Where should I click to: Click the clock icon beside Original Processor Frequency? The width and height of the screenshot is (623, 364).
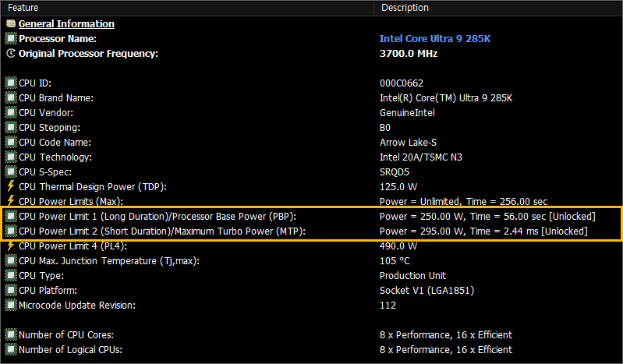pyautogui.click(x=11, y=53)
